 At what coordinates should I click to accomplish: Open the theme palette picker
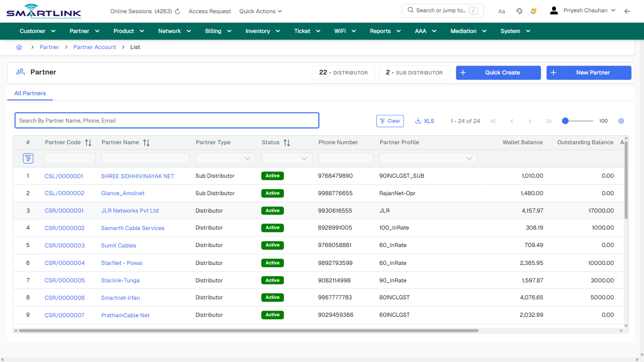(x=519, y=11)
